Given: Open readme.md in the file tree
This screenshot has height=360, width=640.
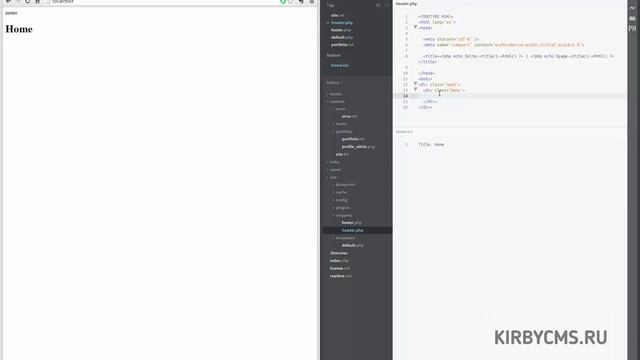Looking at the screenshot, I should click(x=340, y=276).
